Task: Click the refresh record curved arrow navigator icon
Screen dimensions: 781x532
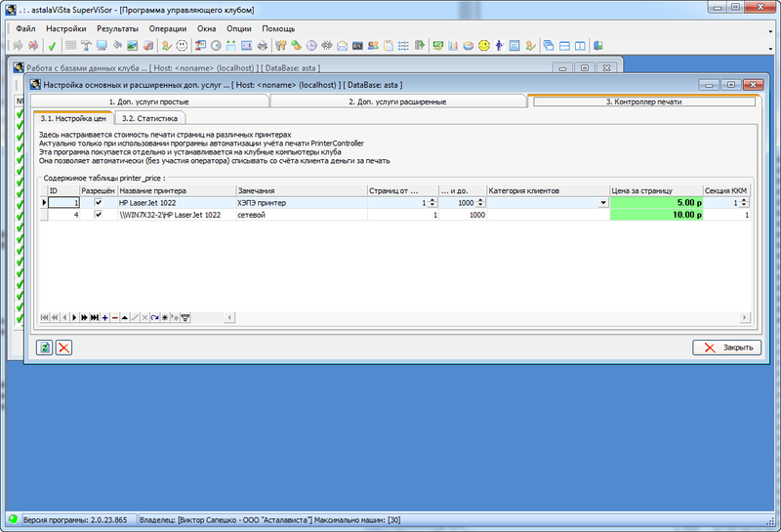Action: pyautogui.click(x=155, y=318)
